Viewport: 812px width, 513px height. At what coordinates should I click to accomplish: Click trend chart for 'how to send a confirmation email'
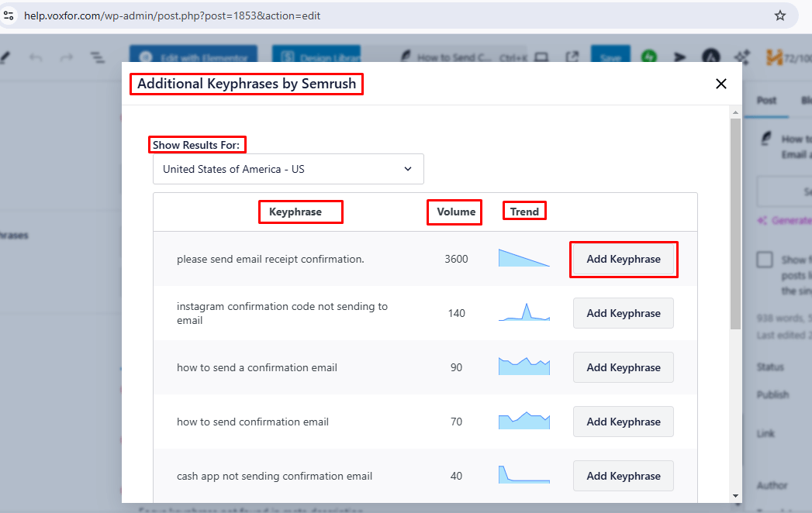[524, 366]
